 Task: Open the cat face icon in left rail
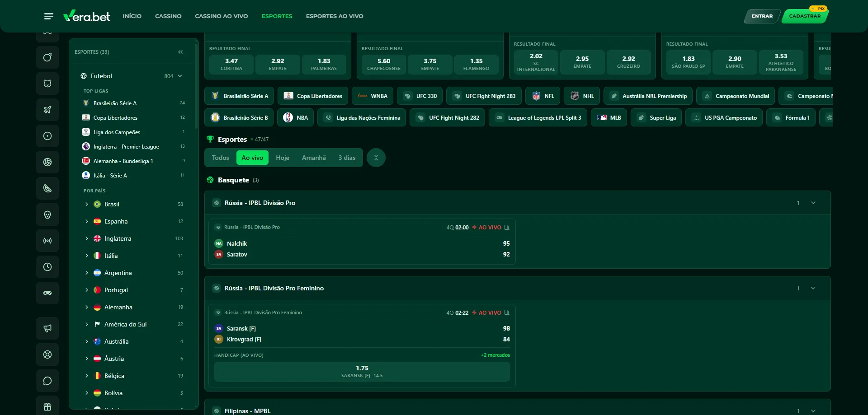pos(47,84)
